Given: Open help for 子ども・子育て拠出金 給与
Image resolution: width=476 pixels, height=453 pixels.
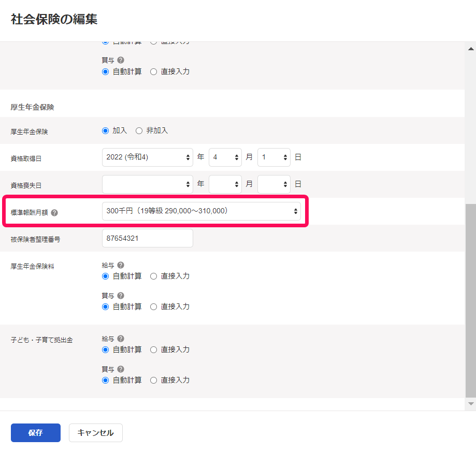Looking at the screenshot, I should pyautogui.click(x=121, y=339).
